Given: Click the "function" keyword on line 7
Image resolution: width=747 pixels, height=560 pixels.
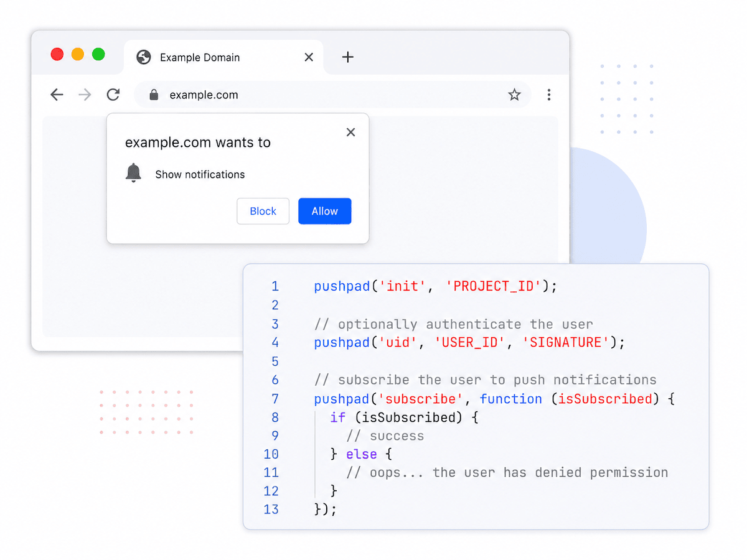Looking at the screenshot, I should click(511, 398).
